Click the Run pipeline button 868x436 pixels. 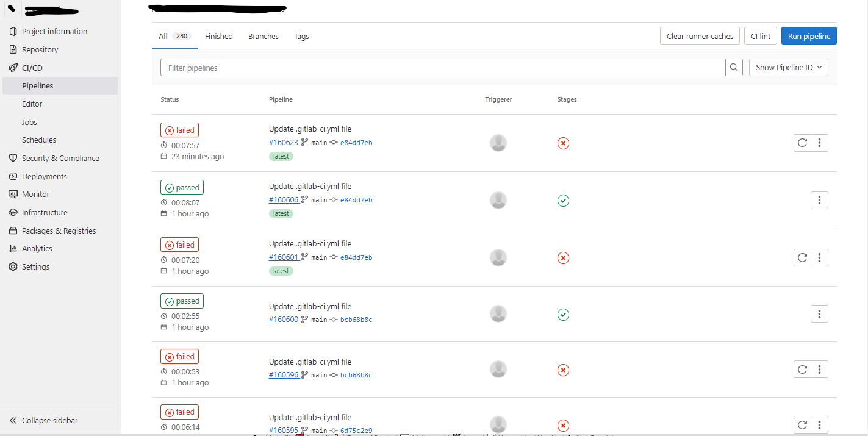click(x=809, y=36)
